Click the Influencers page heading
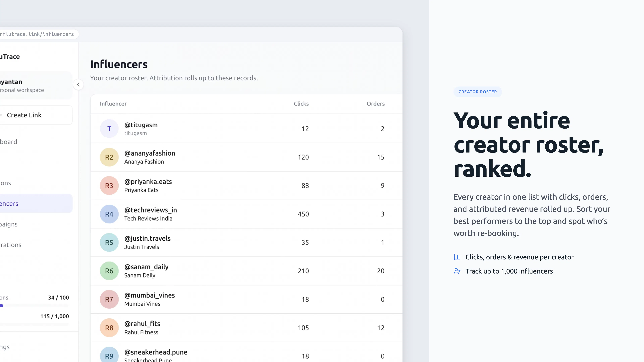644x362 pixels. pos(119,65)
